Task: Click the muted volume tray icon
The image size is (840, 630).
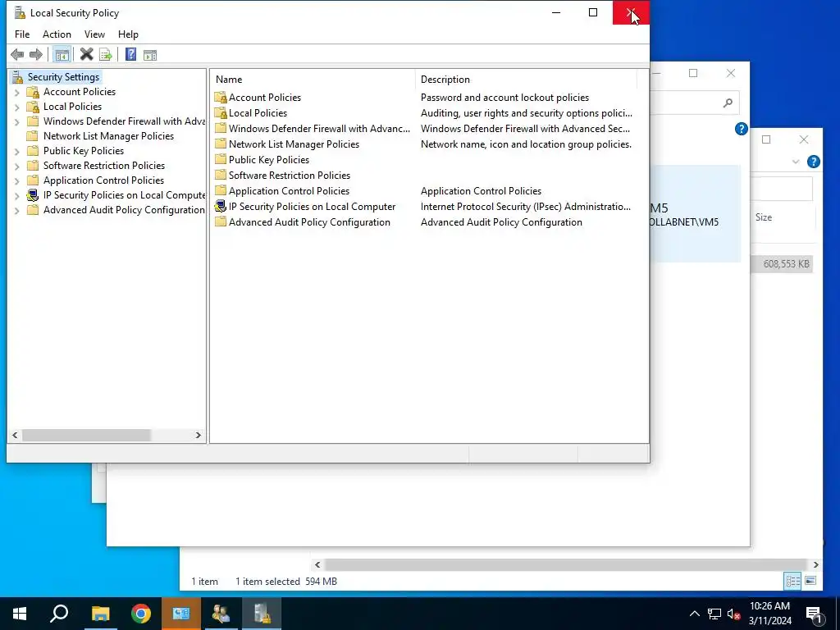Action: (733, 614)
